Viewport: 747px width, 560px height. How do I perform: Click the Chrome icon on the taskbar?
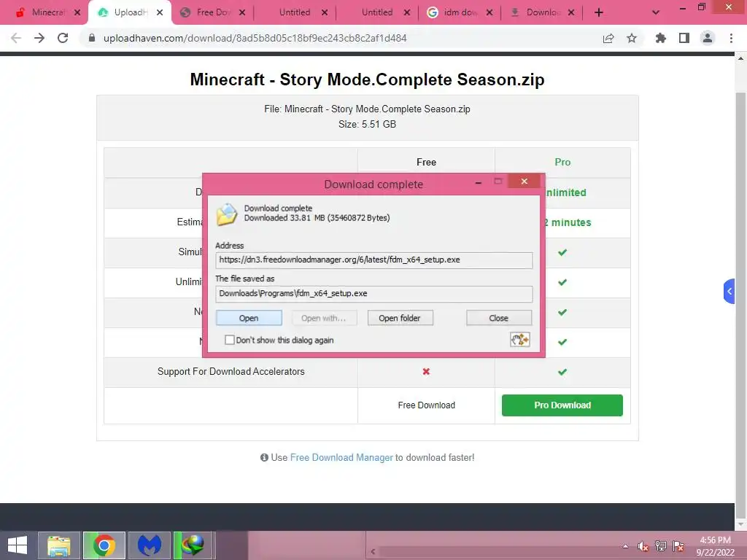pyautogui.click(x=104, y=545)
